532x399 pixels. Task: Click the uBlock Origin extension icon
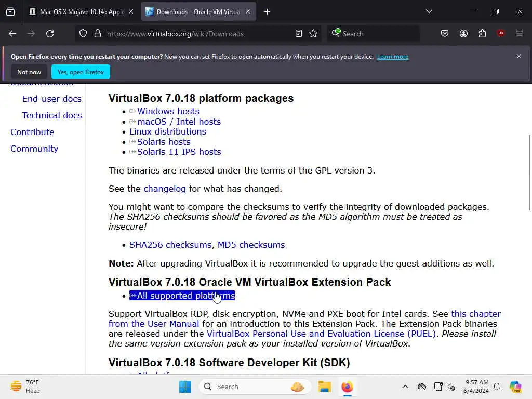[x=501, y=33]
